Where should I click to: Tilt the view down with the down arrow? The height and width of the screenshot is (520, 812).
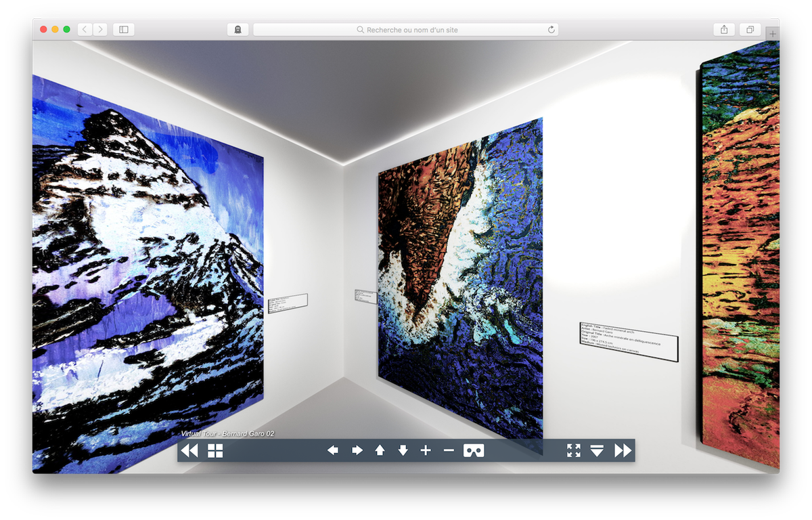click(403, 450)
